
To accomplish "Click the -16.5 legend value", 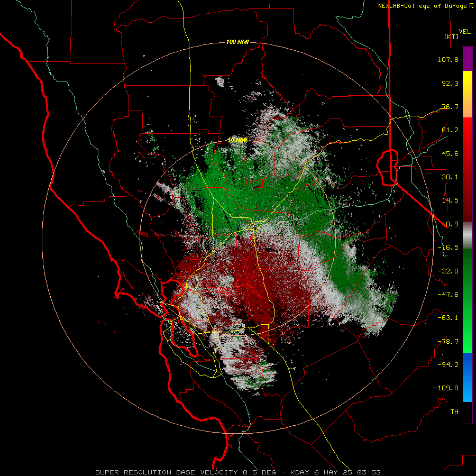I will [448, 248].
